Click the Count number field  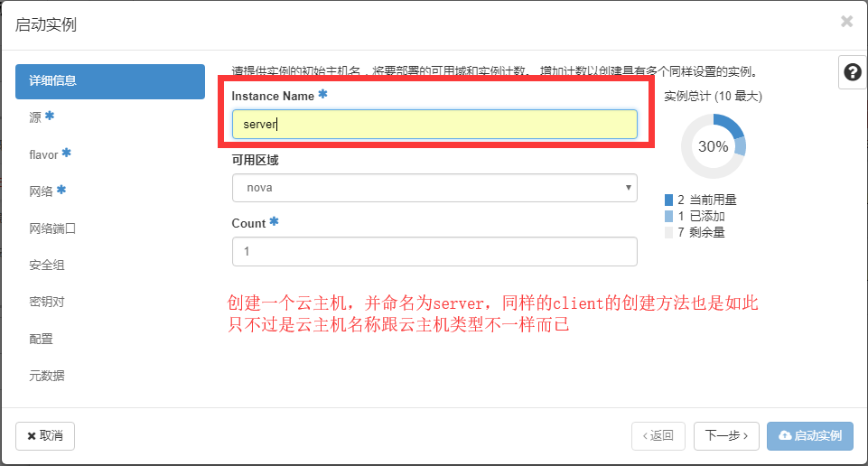[434, 251]
